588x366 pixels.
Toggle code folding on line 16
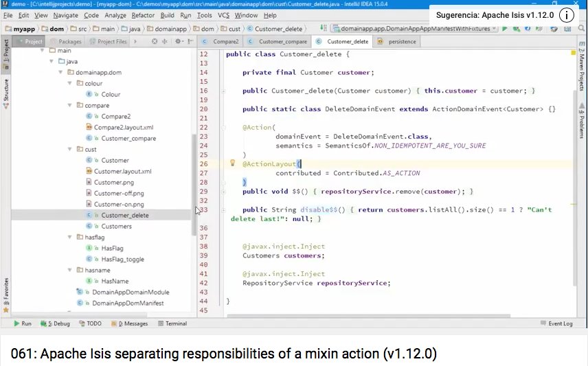(x=223, y=91)
